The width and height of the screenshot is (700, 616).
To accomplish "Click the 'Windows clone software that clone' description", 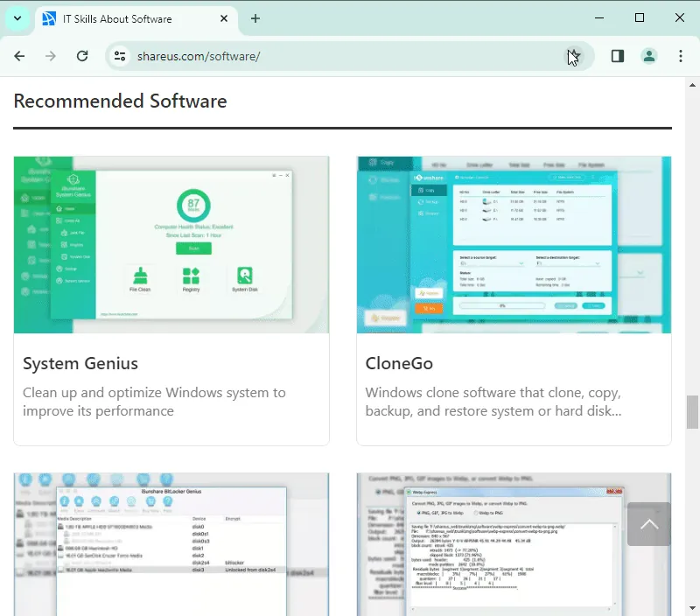I will (x=493, y=402).
